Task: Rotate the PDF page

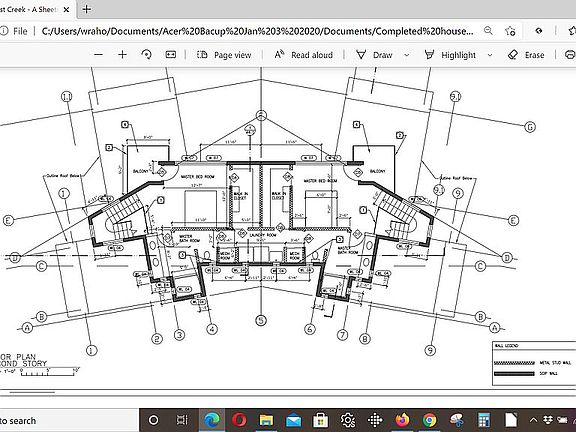Action: (x=146, y=55)
